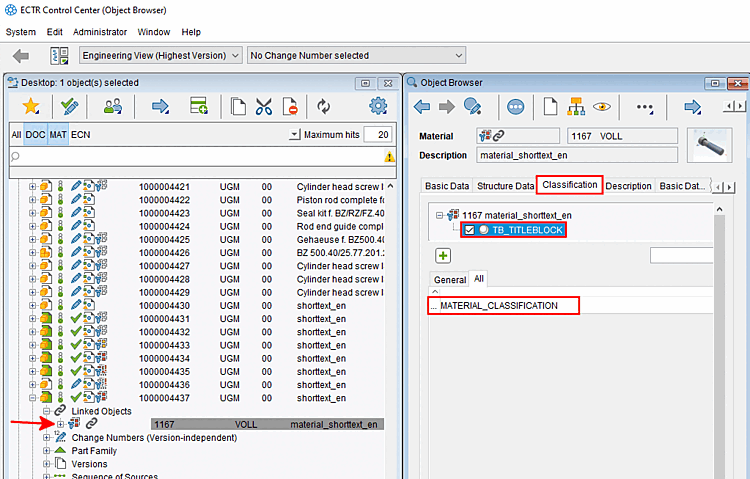This screenshot has height=479, width=750.
Task: Click the Description field material_shorttext_en
Action: click(x=577, y=155)
